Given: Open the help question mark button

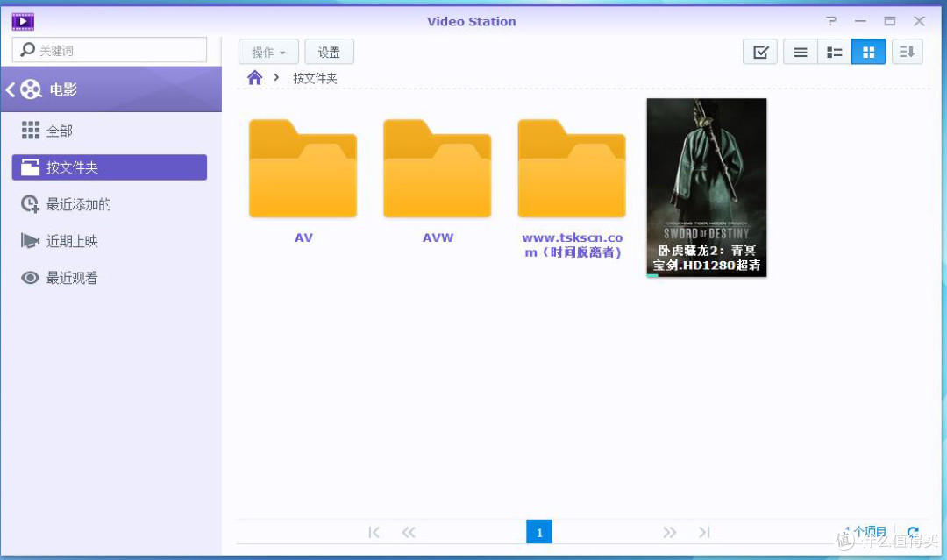Looking at the screenshot, I should coord(831,21).
